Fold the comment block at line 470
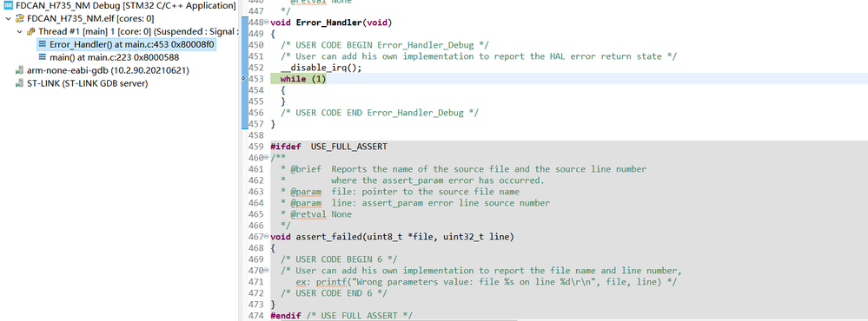868x321 pixels. (x=266, y=271)
